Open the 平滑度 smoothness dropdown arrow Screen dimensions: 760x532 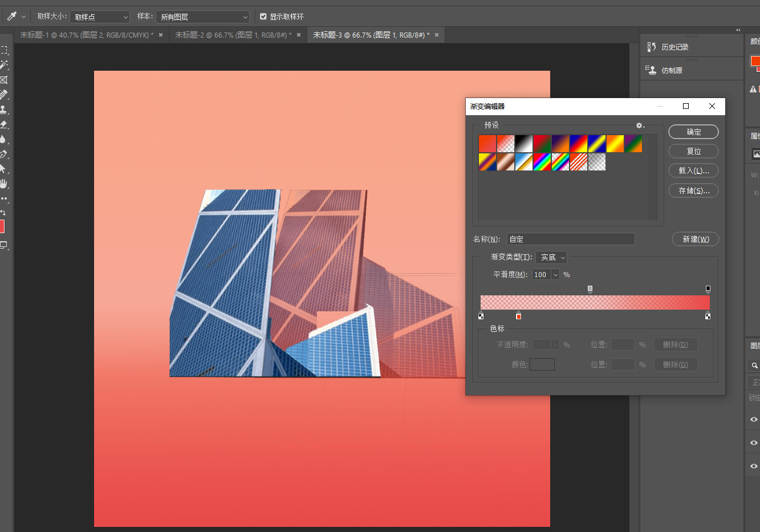[555, 275]
